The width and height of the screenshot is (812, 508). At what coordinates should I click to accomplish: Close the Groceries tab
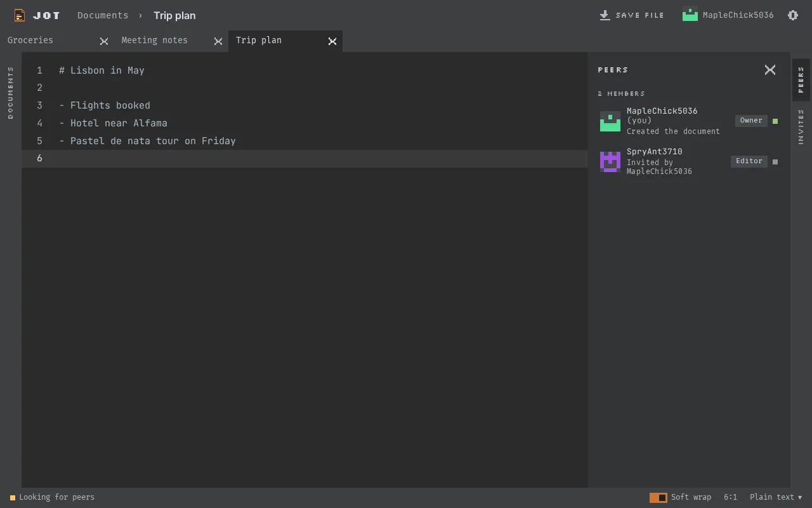(x=104, y=41)
